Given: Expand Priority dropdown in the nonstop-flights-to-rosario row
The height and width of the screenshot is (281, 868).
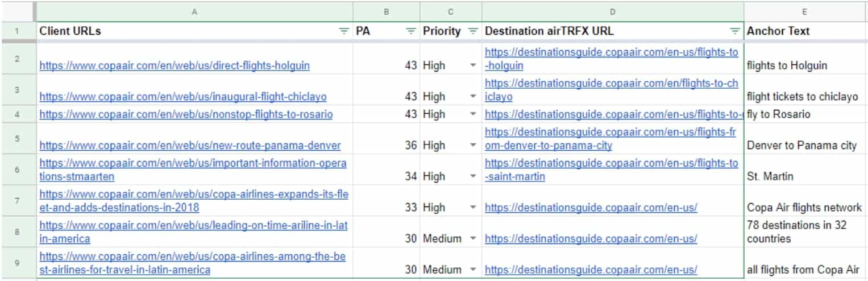Looking at the screenshot, I should pos(473,114).
